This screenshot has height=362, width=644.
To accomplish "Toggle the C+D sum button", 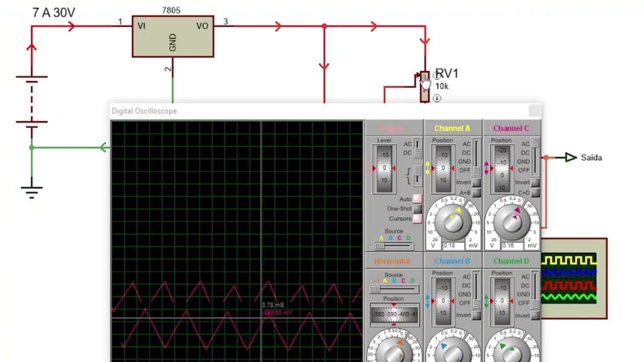I will pyautogui.click(x=535, y=193).
